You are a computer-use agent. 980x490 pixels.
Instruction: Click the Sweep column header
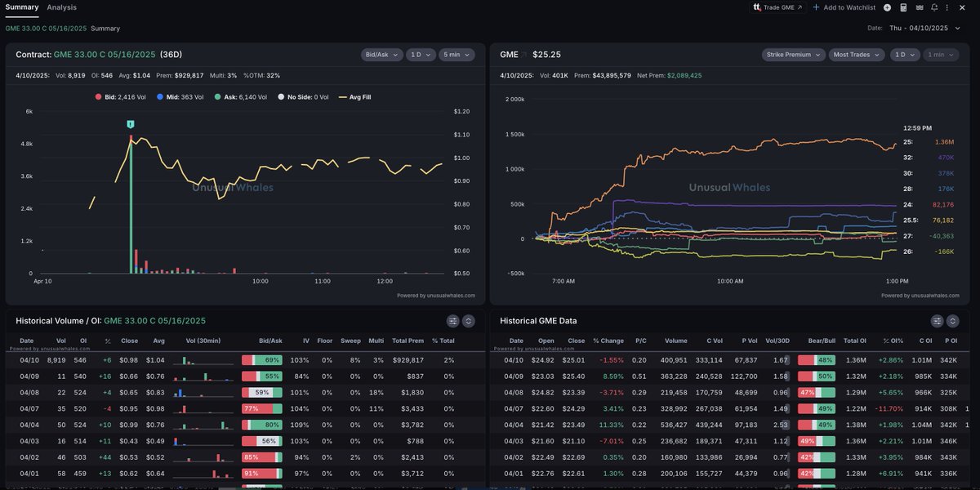(350, 341)
